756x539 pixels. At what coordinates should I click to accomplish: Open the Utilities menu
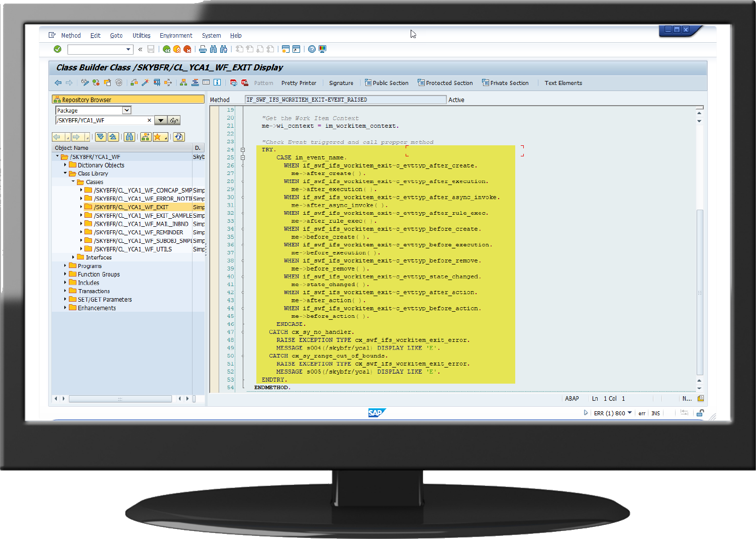(x=141, y=36)
